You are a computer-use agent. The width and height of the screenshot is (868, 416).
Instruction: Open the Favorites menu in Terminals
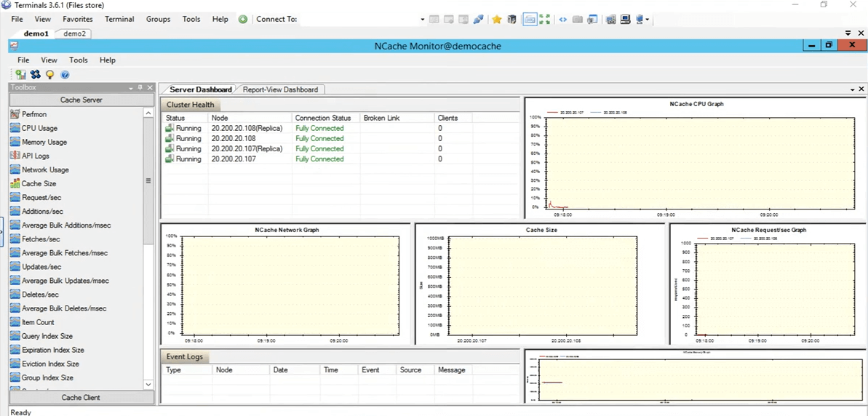(78, 19)
